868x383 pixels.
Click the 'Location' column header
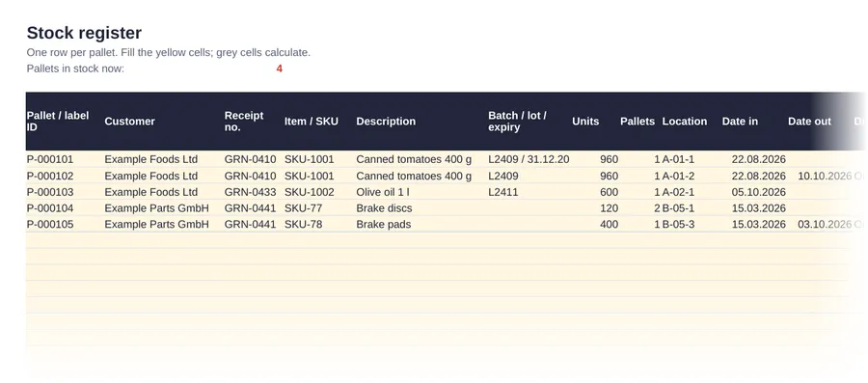click(684, 122)
